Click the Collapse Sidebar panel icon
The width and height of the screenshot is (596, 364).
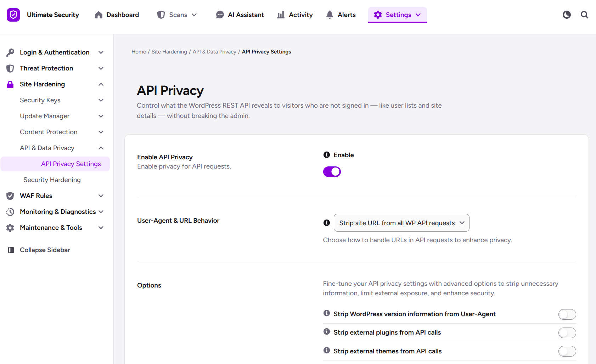(11, 250)
